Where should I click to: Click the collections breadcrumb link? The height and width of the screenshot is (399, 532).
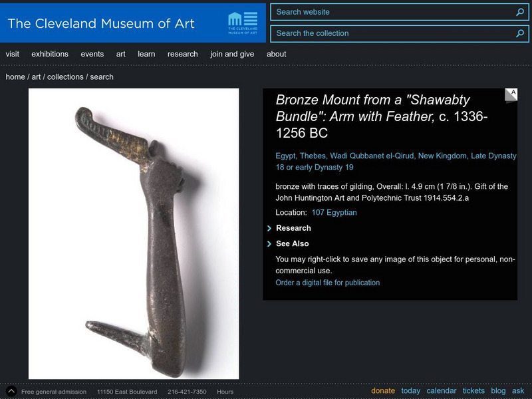tap(65, 77)
